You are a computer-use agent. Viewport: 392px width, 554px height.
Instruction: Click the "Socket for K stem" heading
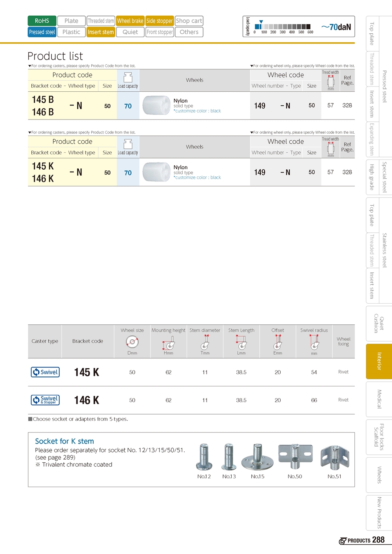click(64, 441)
